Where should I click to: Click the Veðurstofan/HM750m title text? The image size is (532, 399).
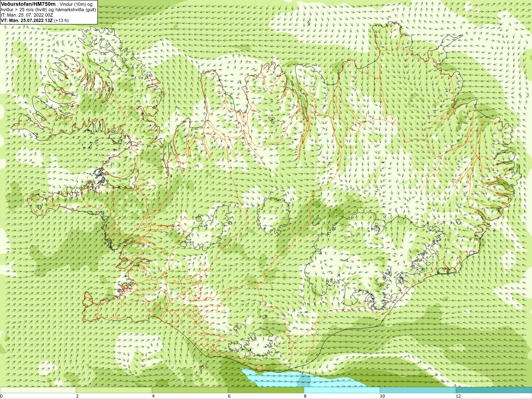coord(28,4)
